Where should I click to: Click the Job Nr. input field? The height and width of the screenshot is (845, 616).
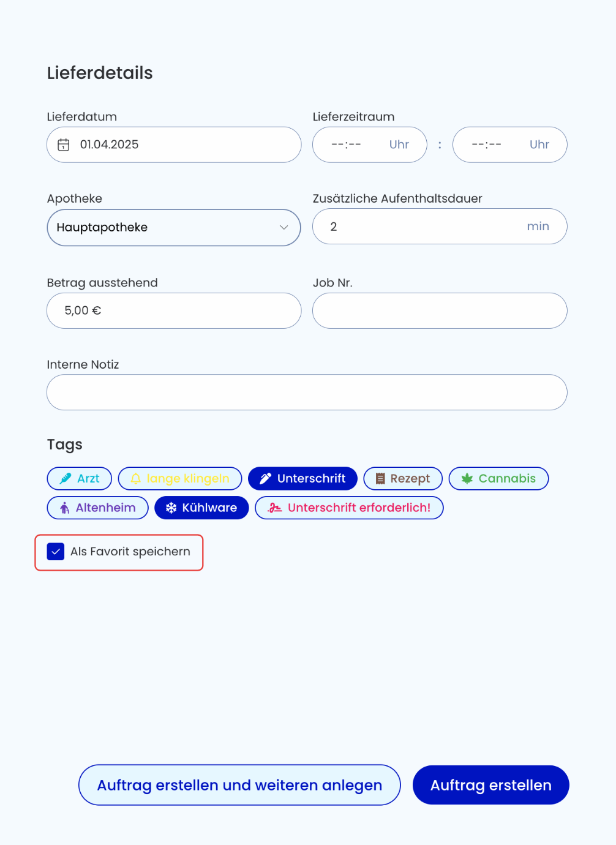coord(440,310)
